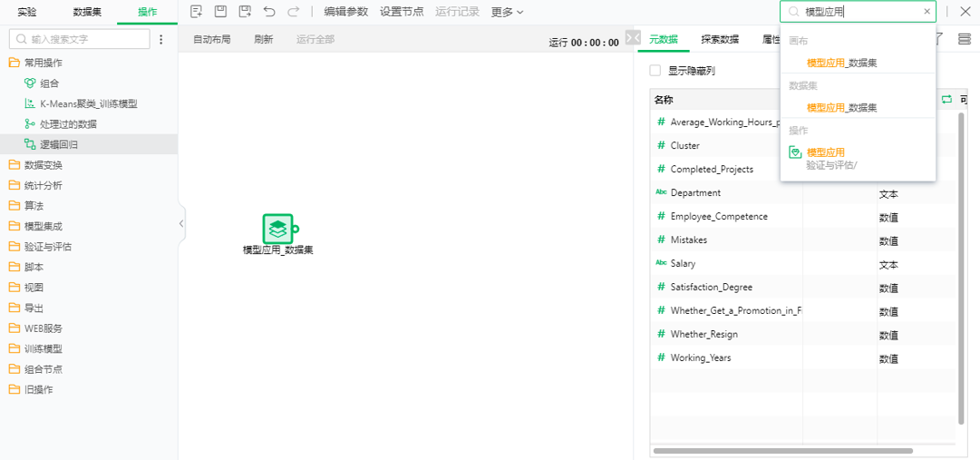
Task: Open the 更多 dropdown menu
Action: pyautogui.click(x=507, y=11)
